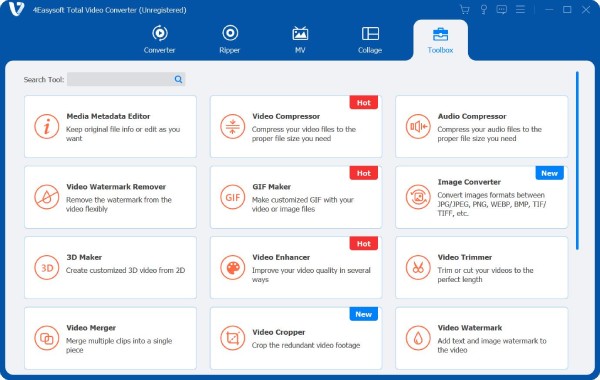600x380 pixels.
Task: Minimize the Total Video Converter window
Action: (549, 10)
